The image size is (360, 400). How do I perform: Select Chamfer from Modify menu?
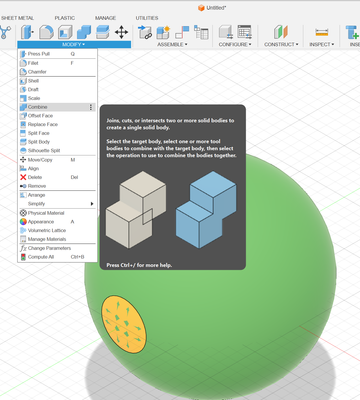(57, 72)
